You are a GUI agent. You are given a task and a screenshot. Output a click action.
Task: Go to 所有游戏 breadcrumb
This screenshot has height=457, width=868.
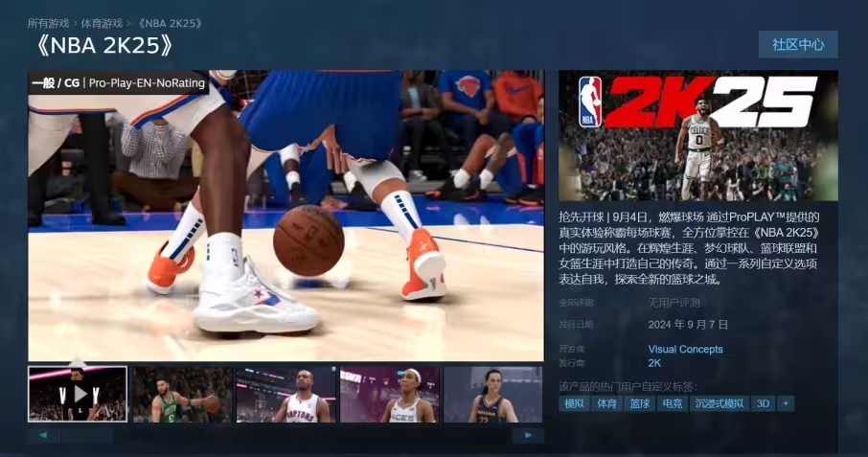tap(48, 23)
